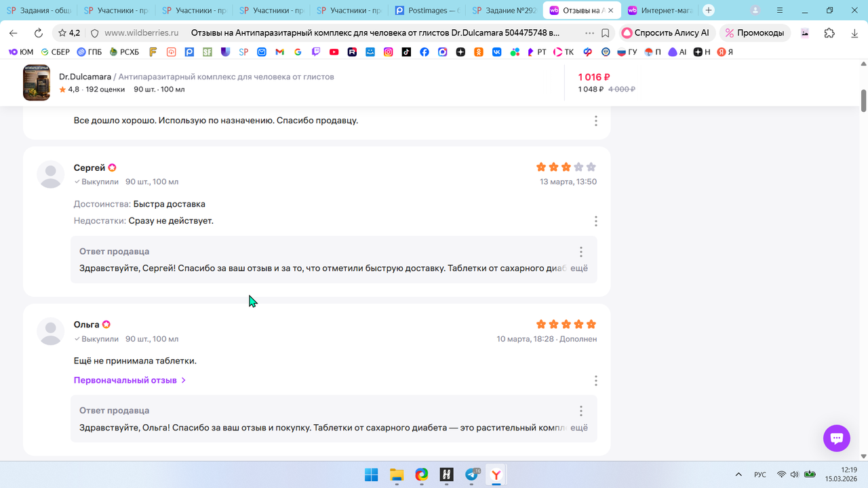Open options menu for seller reply to Ольга
Viewport: 868px width, 488px height.
(x=580, y=411)
